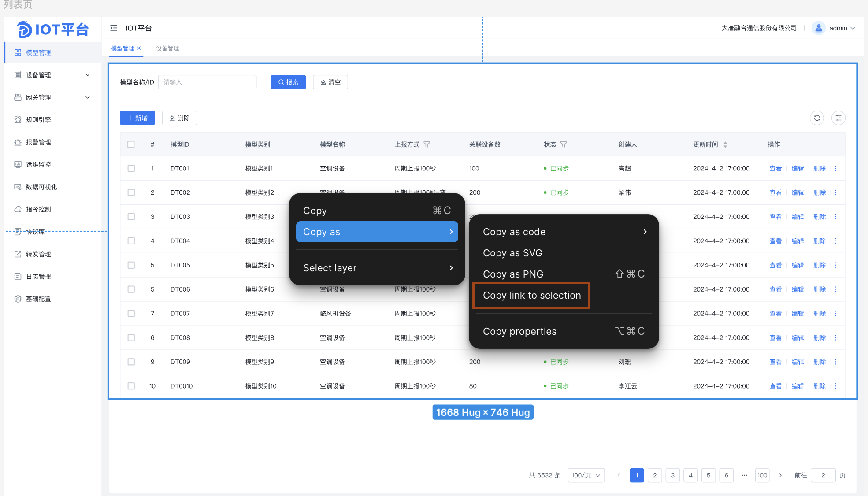Expand the Copy as submenu
Viewport: 868px width, 496px height.
[377, 232]
